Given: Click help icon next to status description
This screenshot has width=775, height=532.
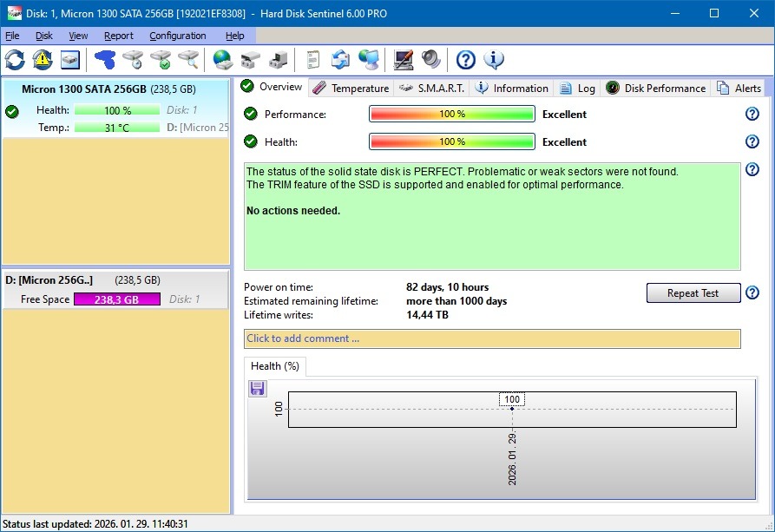Looking at the screenshot, I should click(x=752, y=169).
